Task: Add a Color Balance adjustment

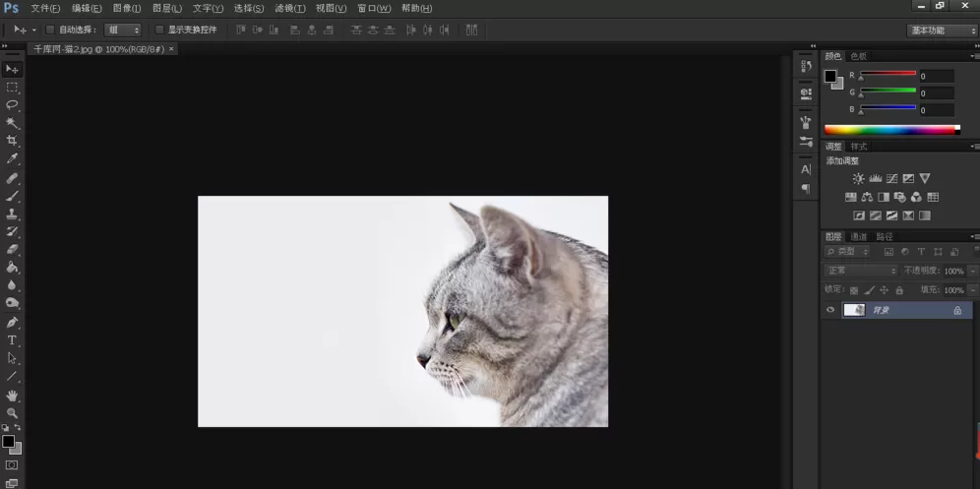Action: click(x=867, y=197)
